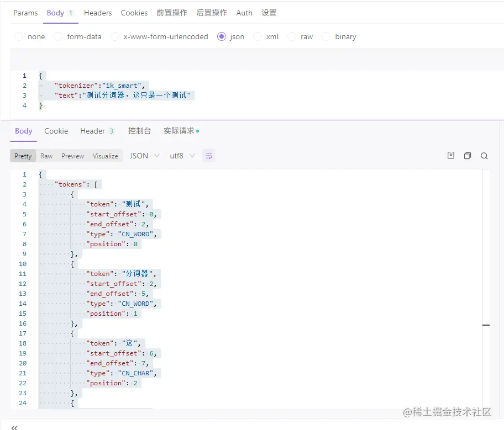Select the Preview view mode
The height and width of the screenshot is (430, 504).
(x=72, y=156)
